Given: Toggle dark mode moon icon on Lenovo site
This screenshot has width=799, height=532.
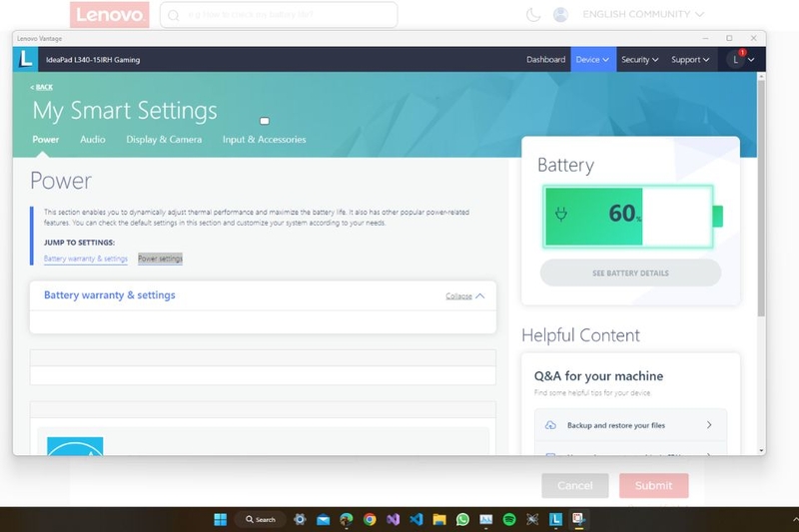Looking at the screenshot, I should tap(533, 14).
